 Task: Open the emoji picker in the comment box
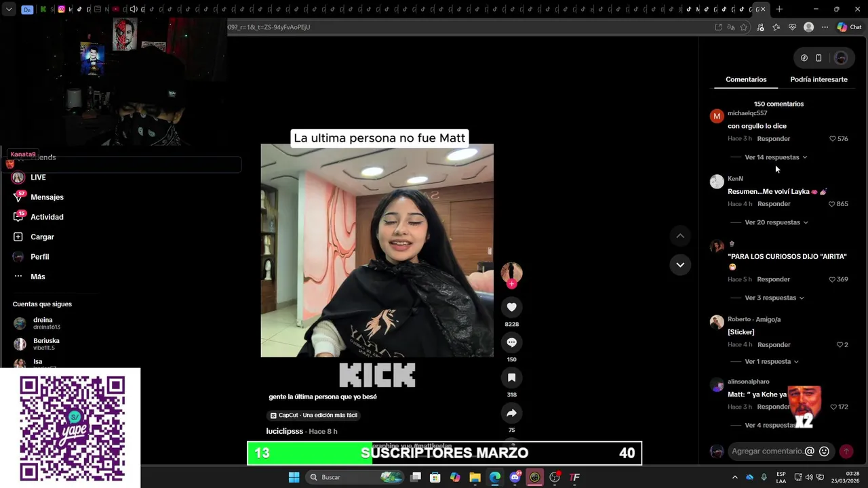tap(824, 451)
